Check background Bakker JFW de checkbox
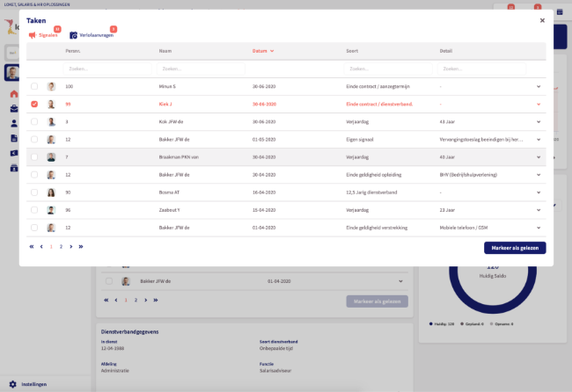Viewport: 572px width, 392px height. pyautogui.click(x=109, y=281)
